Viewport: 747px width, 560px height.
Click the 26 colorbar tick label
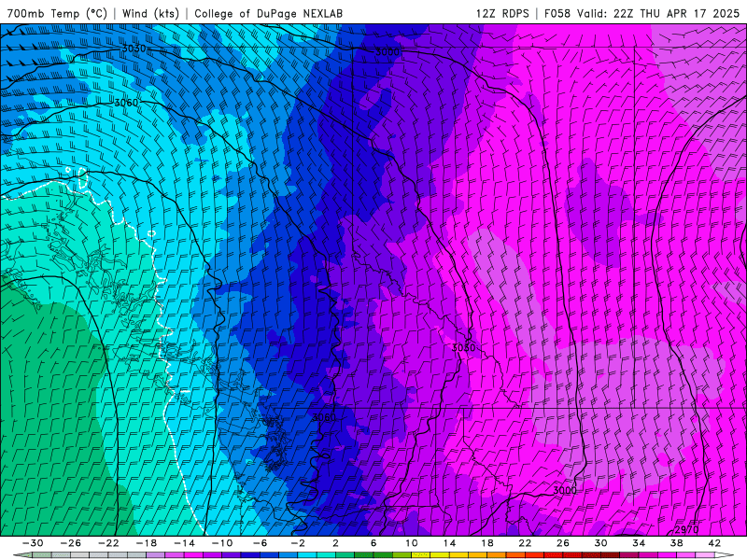pos(563,543)
